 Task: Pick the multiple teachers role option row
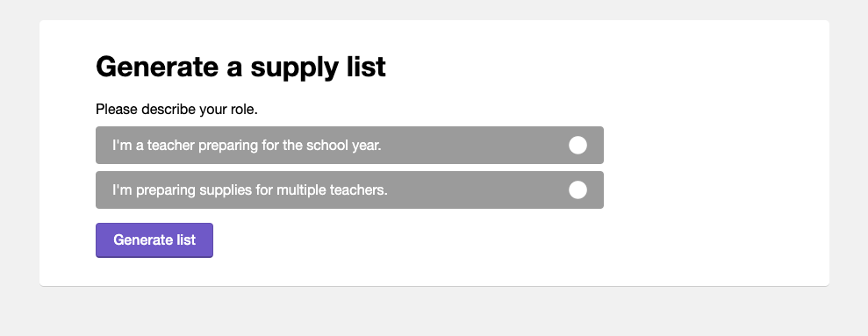(x=349, y=189)
